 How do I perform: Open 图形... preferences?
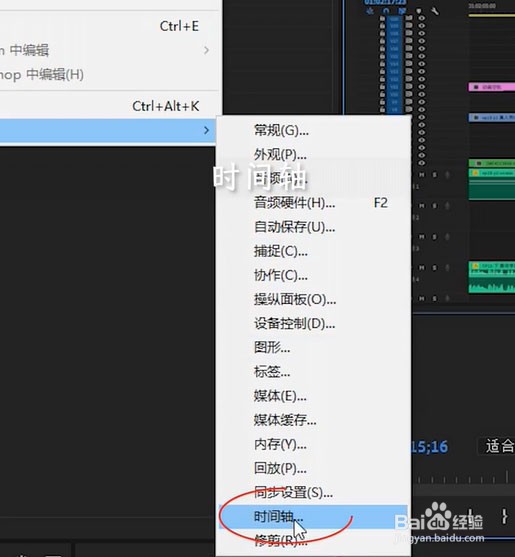point(314,348)
